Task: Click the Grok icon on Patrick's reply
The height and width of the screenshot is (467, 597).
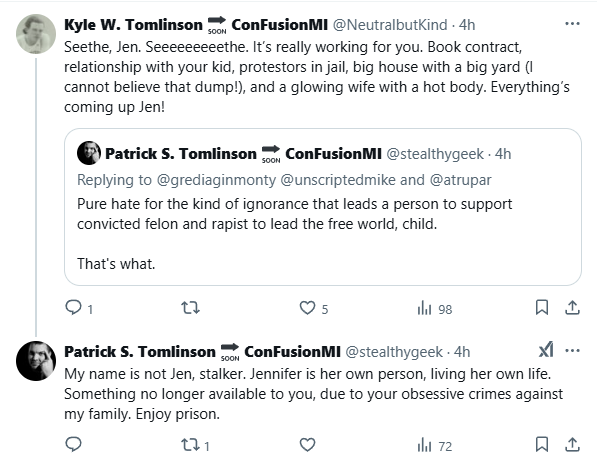Action: tap(546, 350)
